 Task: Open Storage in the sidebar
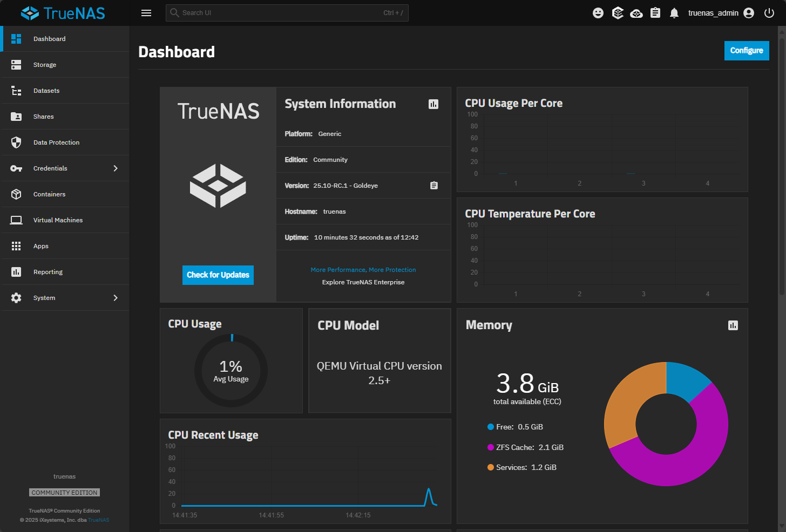65,65
